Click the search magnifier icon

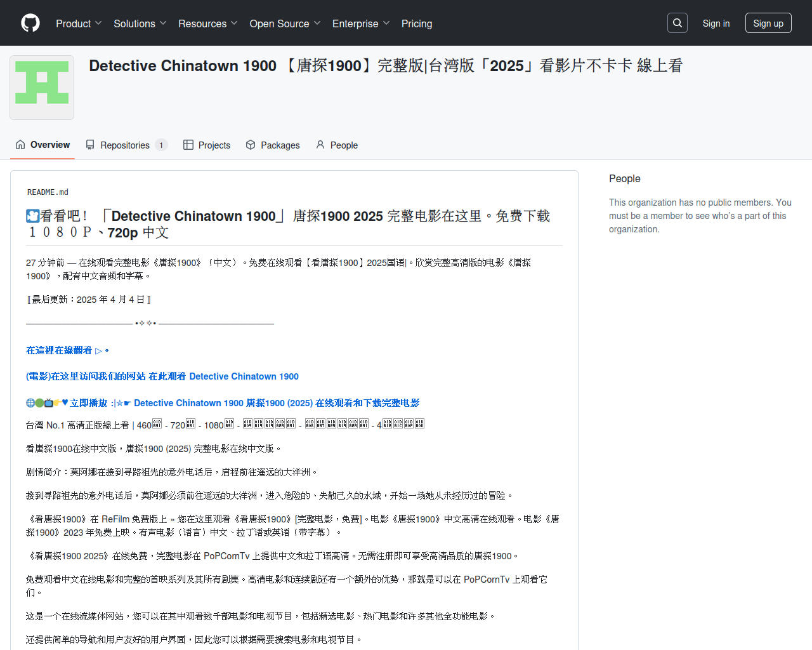[x=678, y=23]
